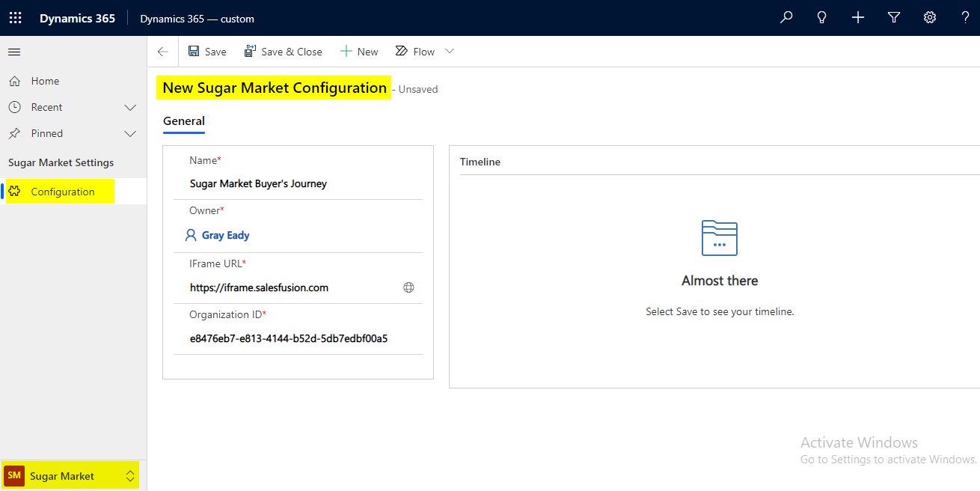This screenshot has width=980, height=491.
Task: Open the Flow dropdown arrow
Action: 450,52
